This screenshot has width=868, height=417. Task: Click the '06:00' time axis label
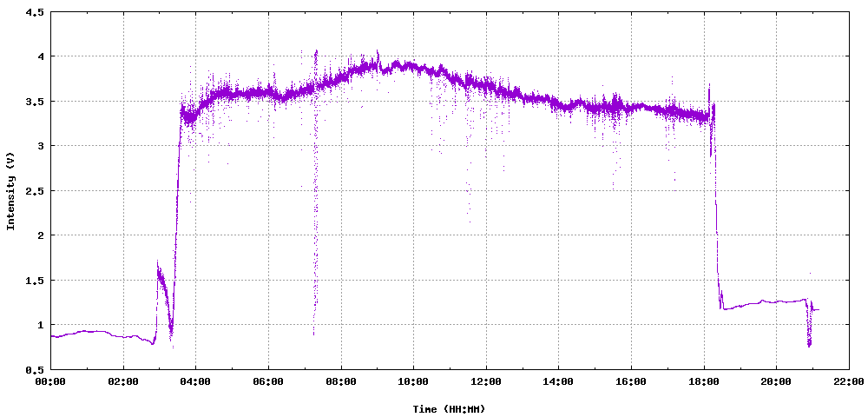pyautogui.click(x=268, y=381)
